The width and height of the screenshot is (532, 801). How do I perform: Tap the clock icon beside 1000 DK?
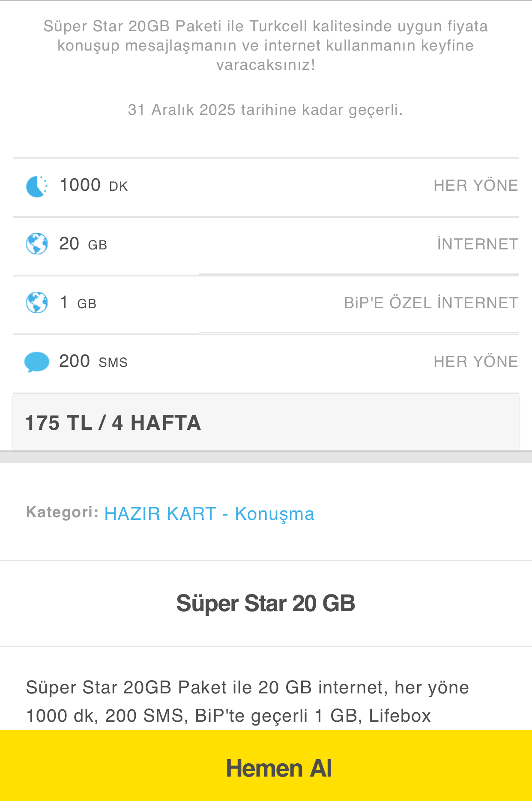pos(37,186)
